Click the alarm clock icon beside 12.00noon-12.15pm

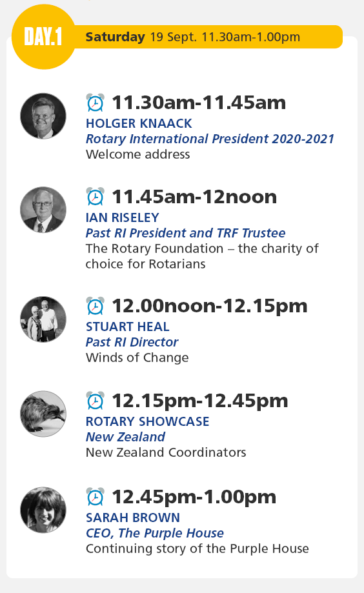96,306
